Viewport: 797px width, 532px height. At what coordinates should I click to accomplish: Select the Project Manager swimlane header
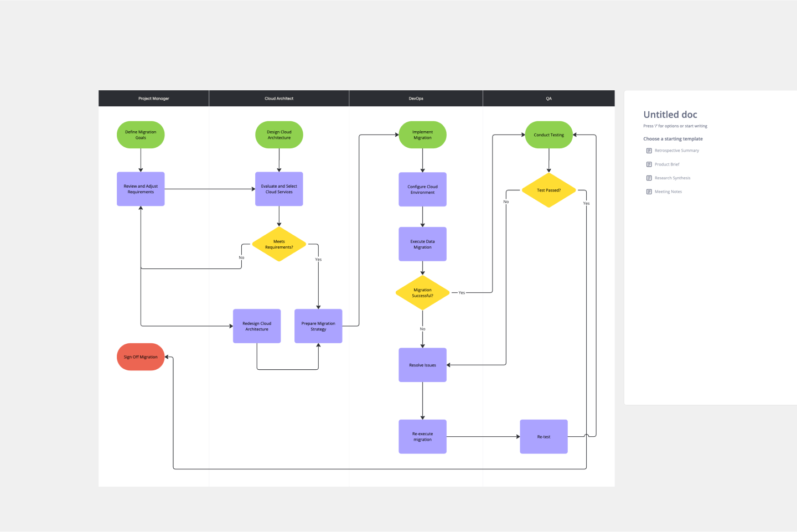[153, 98]
